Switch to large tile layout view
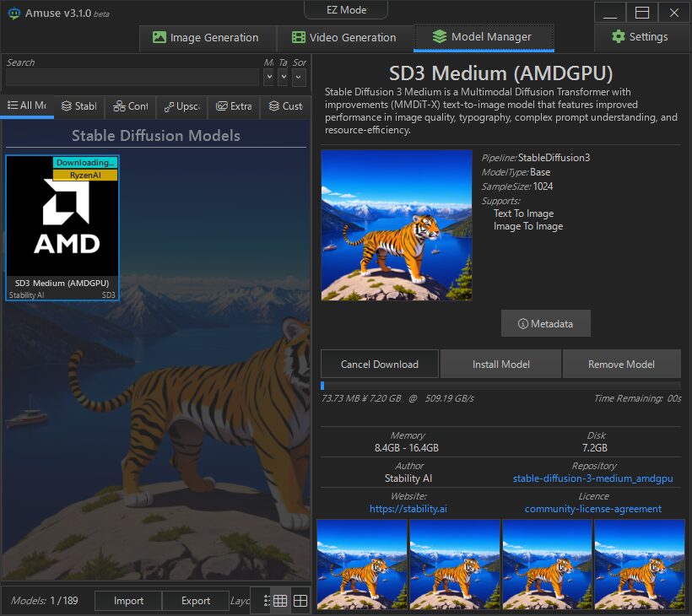Screen dimensions: 692x616 pos(300,600)
